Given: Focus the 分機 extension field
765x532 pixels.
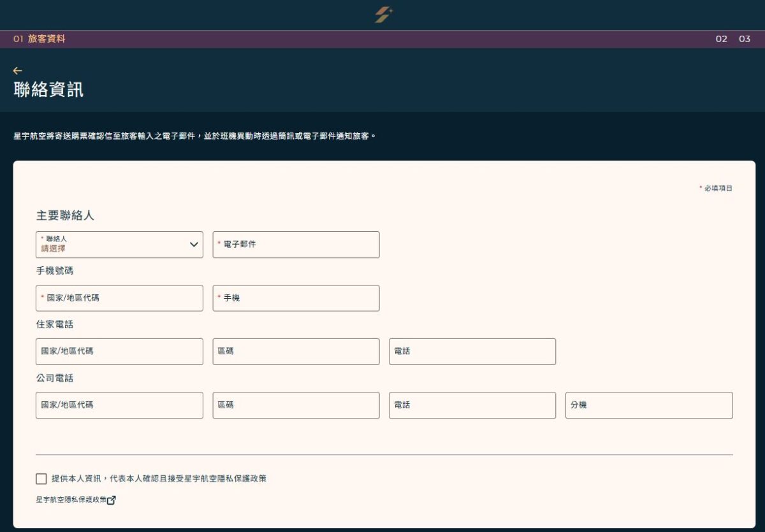Looking at the screenshot, I should point(649,405).
